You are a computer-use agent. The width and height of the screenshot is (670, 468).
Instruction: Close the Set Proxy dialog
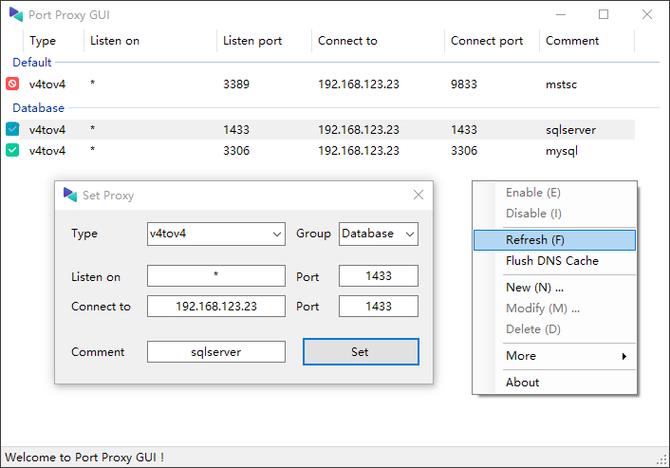click(x=418, y=195)
